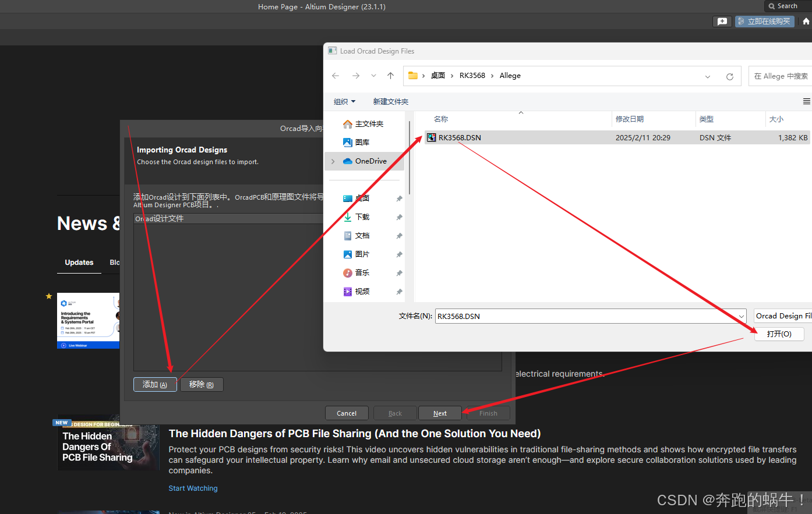
Task: Unpin 桌面 using its pin icon
Action: [x=399, y=199]
